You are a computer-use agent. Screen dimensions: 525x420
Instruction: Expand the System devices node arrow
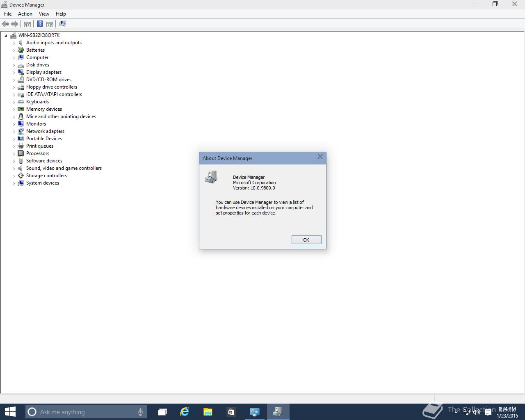click(14, 183)
